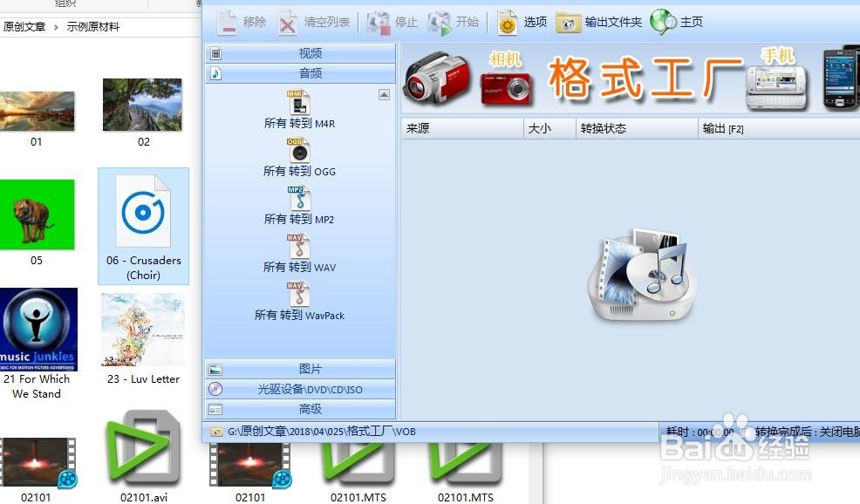The width and height of the screenshot is (860, 504).
Task: Click the Format Factory center logo
Action: (x=642, y=275)
